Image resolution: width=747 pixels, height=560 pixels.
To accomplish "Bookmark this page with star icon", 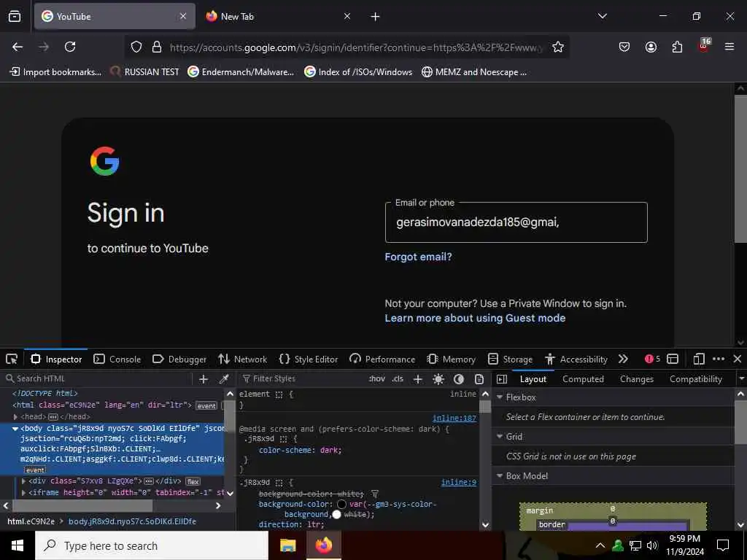I will (x=558, y=47).
